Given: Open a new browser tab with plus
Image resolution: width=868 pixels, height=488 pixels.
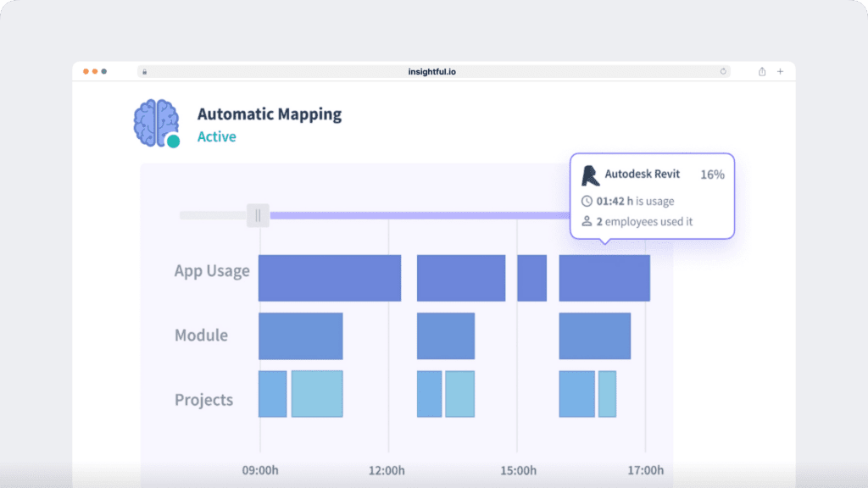Looking at the screenshot, I should click(x=781, y=71).
